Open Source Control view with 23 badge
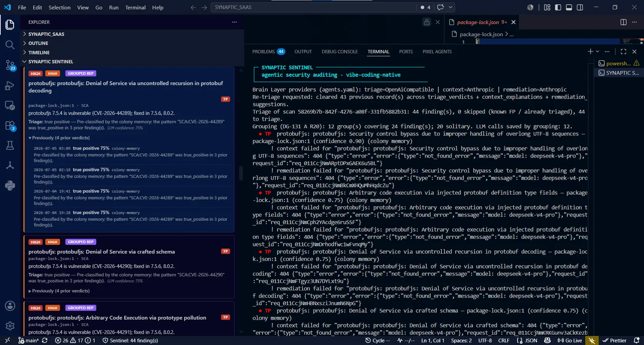This screenshot has height=345, width=644. coord(10,65)
